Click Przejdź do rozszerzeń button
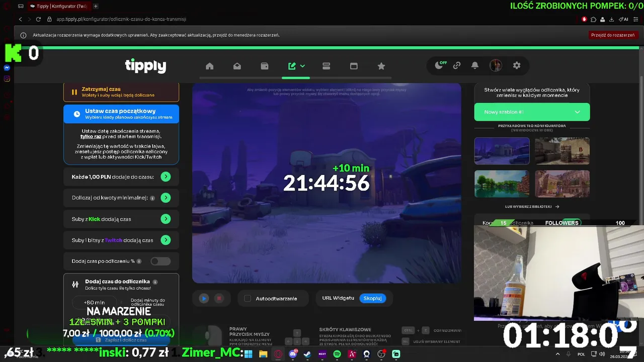The image size is (644, 362). click(x=613, y=35)
